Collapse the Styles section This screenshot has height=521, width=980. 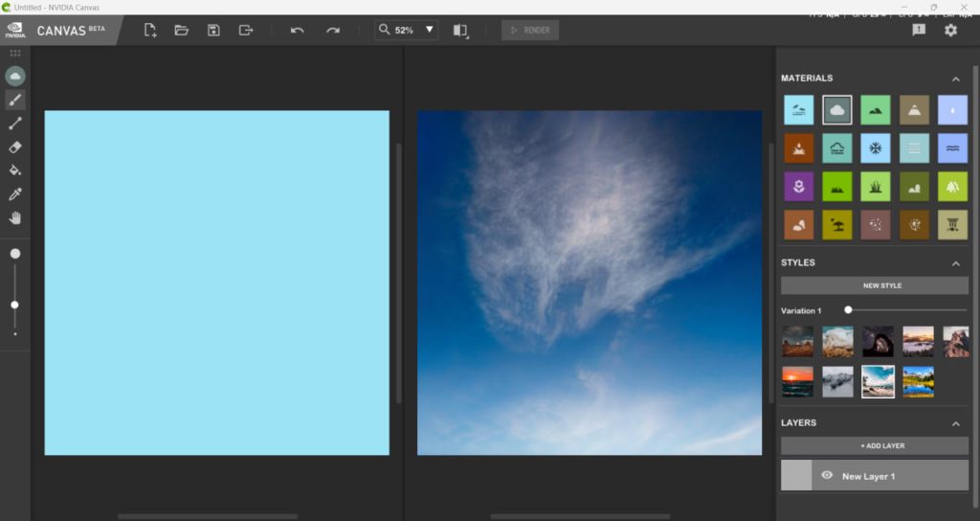pos(956,263)
